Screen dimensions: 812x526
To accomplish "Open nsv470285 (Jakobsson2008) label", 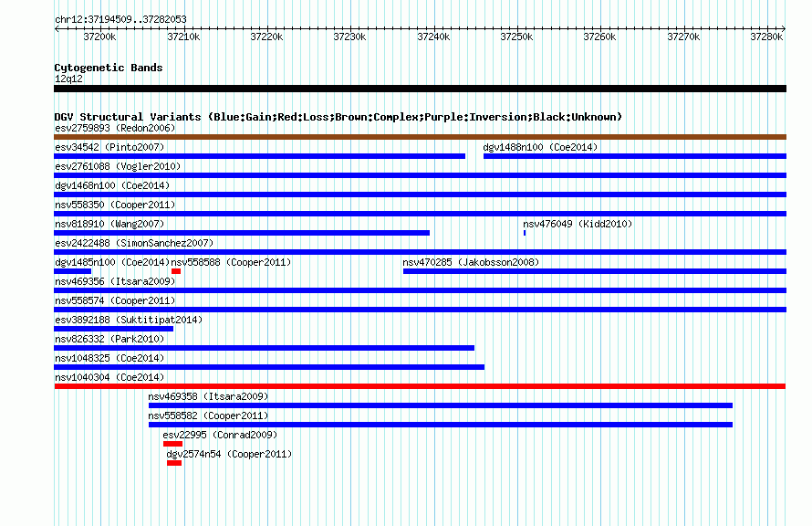I will click(471, 262).
